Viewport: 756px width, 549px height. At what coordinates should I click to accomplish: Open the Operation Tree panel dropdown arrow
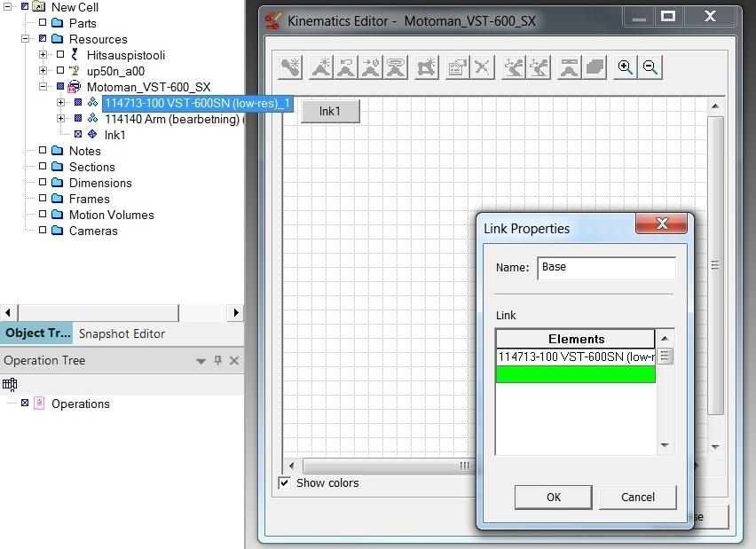(201, 361)
